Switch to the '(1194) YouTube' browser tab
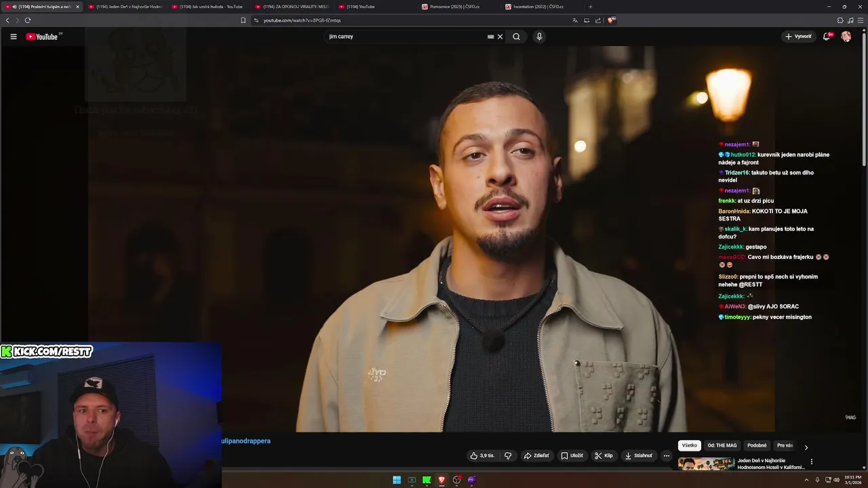The image size is (868, 488). (376, 7)
